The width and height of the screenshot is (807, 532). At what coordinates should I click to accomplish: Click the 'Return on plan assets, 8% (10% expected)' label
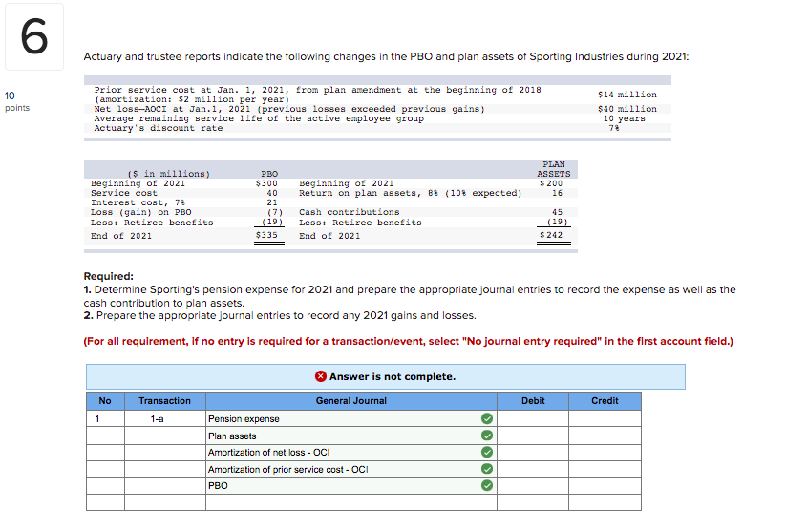pos(411,193)
